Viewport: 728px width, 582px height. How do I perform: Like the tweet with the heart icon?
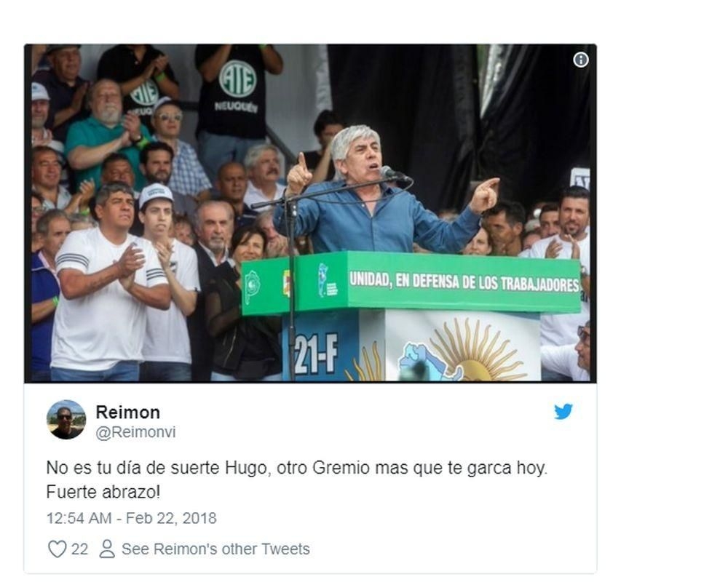[x=57, y=549]
